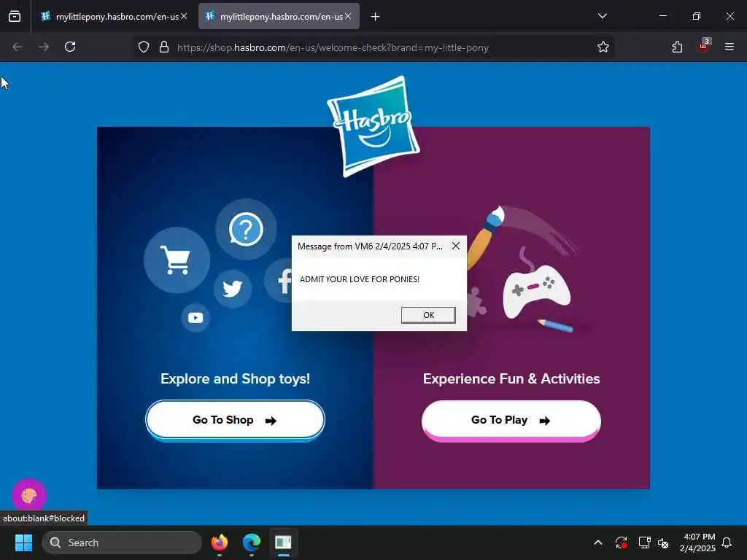Open the tracking protection shield icon

point(144,47)
